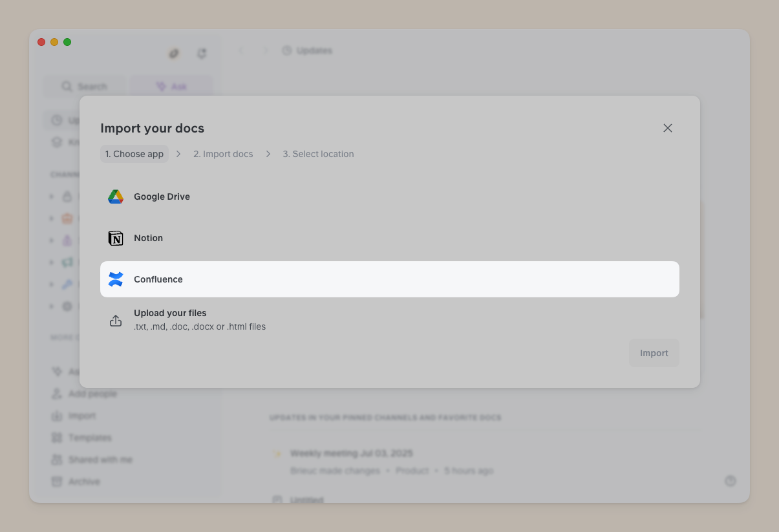Click the help icon in bottom corner
779x532 pixels.
tap(731, 481)
